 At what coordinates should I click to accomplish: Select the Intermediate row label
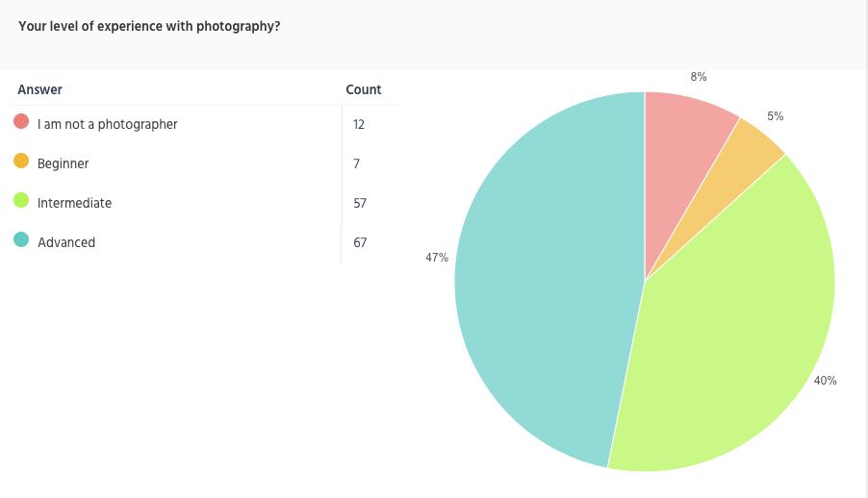[75, 203]
